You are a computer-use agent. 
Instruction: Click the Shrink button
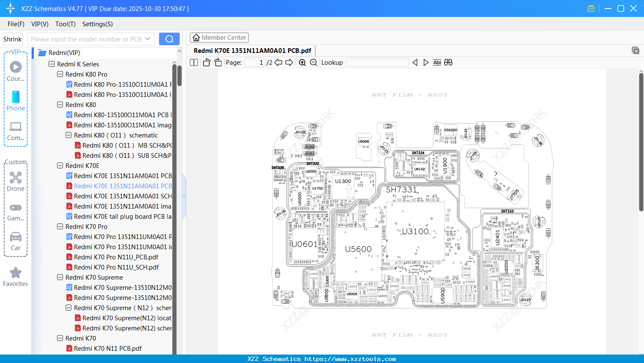[x=12, y=39]
